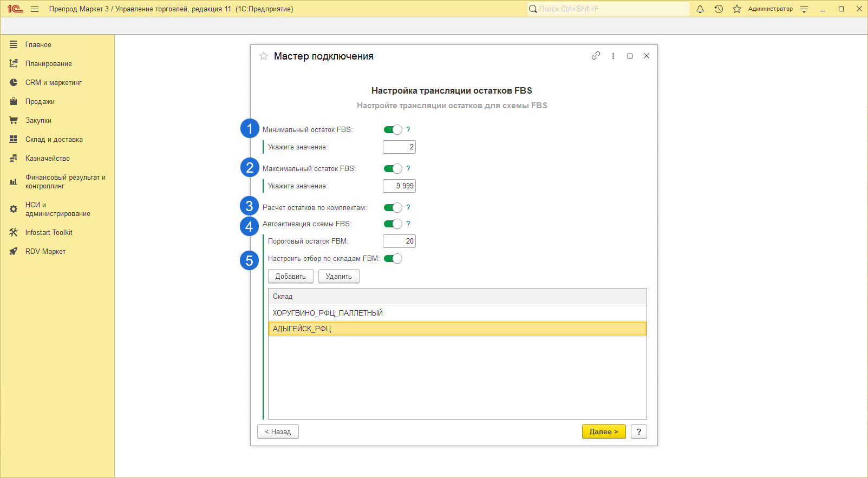Toggle Автоактивация схемы FBS switch
The image size is (868, 478).
[x=393, y=224]
